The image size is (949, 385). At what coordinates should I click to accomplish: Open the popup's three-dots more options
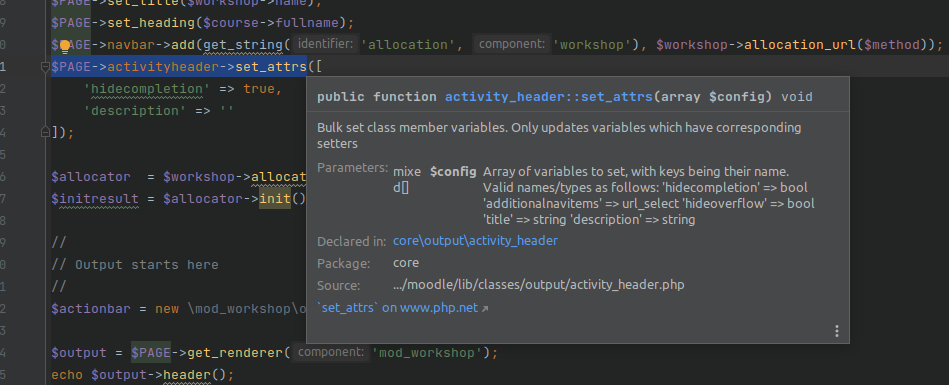click(836, 331)
